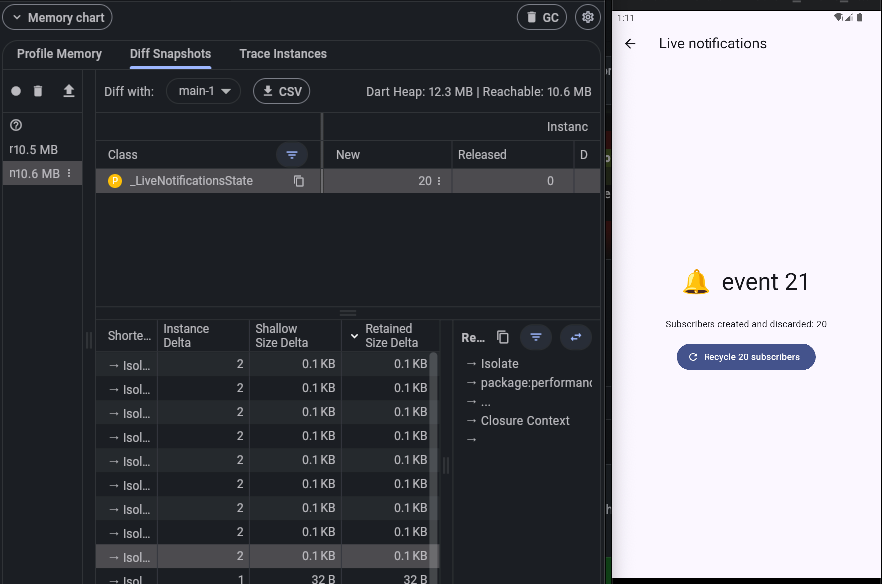Screen dimensions: 882x584
Task: Open the menu beside New count 20
Action: [439, 181]
